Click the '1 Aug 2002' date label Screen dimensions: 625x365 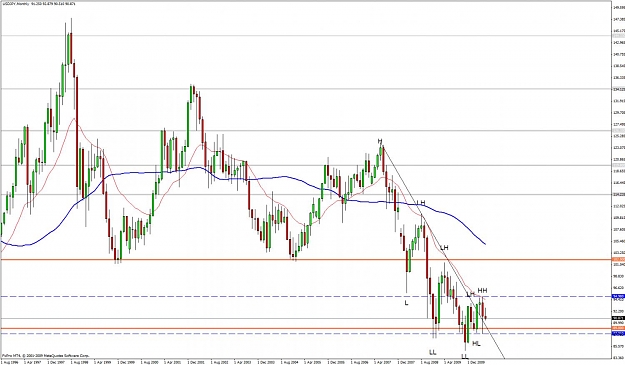coord(219,363)
